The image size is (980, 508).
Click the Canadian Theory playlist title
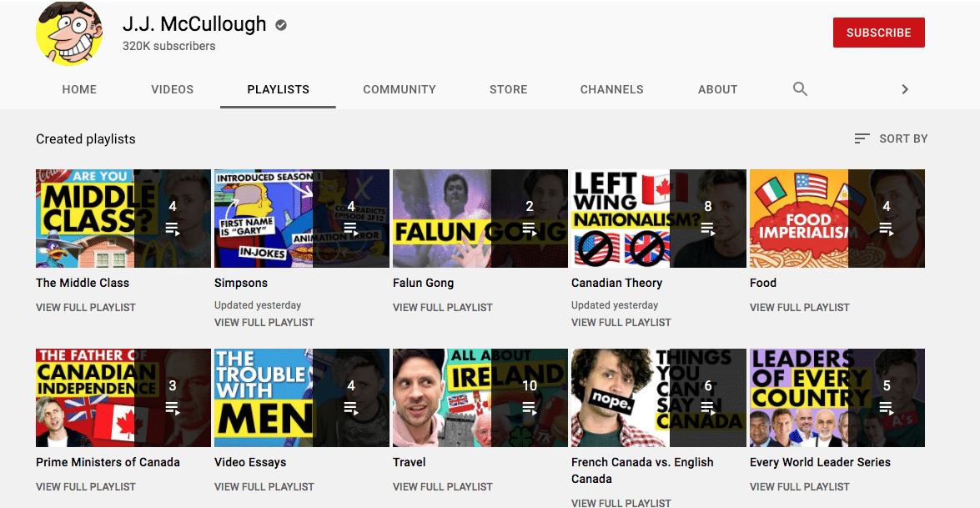(616, 283)
